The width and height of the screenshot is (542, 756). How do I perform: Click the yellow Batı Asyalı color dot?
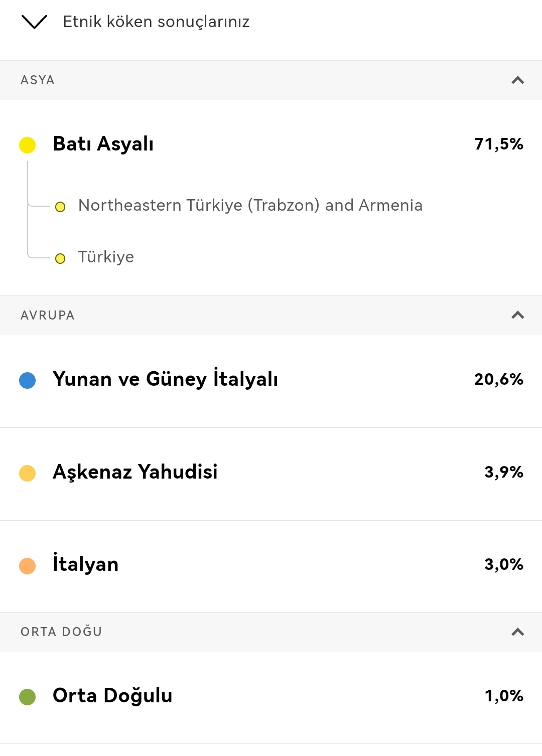coord(28,145)
